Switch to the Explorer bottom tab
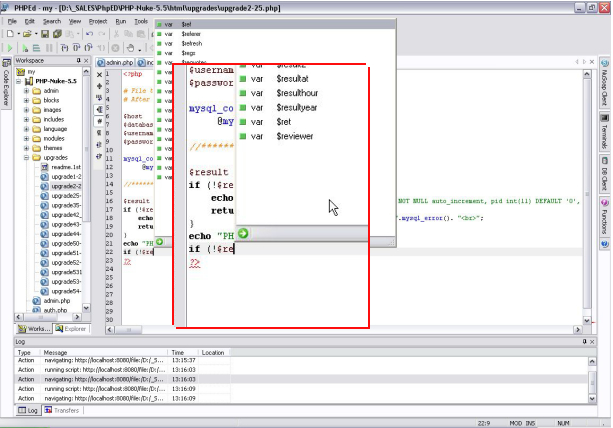The image size is (613, 428). [71, 329]
